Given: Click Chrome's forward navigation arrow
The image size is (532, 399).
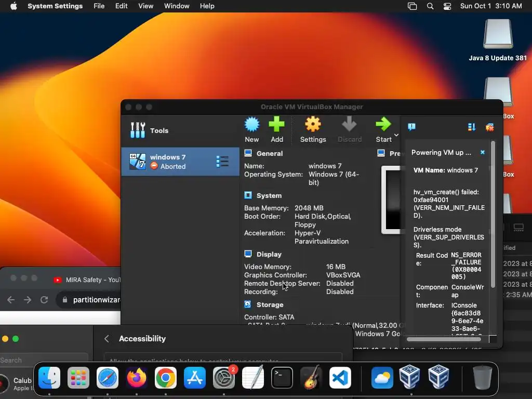Looking at the screenshot, I should [28, 300].
